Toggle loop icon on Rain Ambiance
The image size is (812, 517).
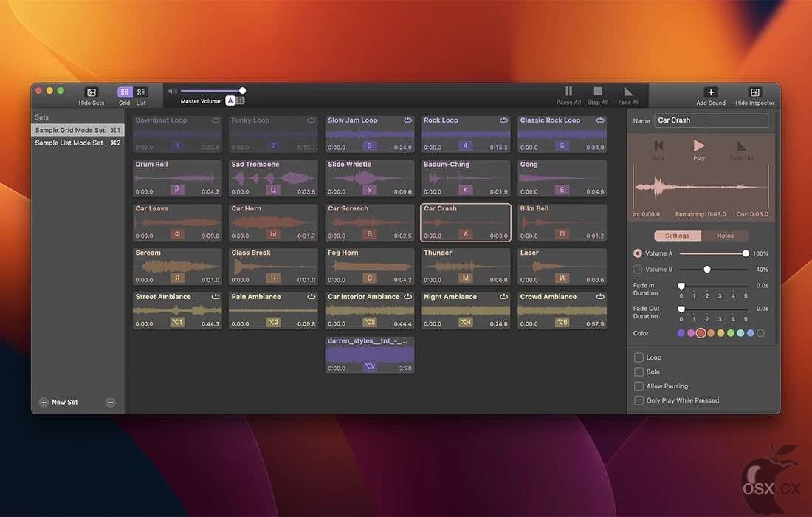(x=312, y=297)
